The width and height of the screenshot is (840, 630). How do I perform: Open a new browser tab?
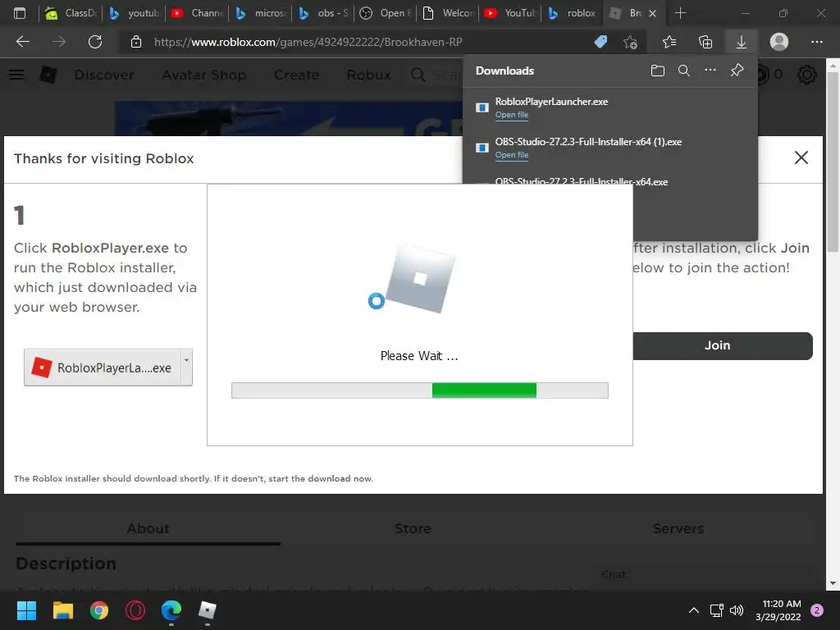pyautogui.click(x=680, y=13)
